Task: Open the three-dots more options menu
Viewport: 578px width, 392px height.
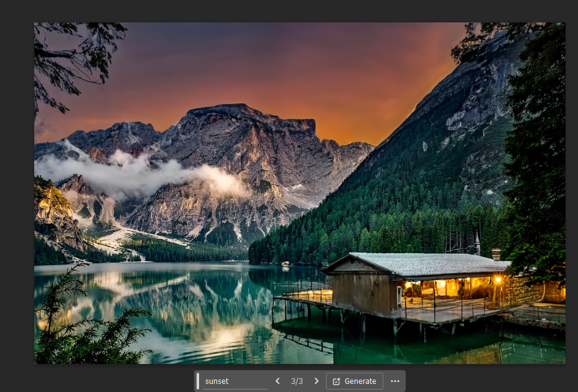Action: pyautogui.click(x=395, y=381)
